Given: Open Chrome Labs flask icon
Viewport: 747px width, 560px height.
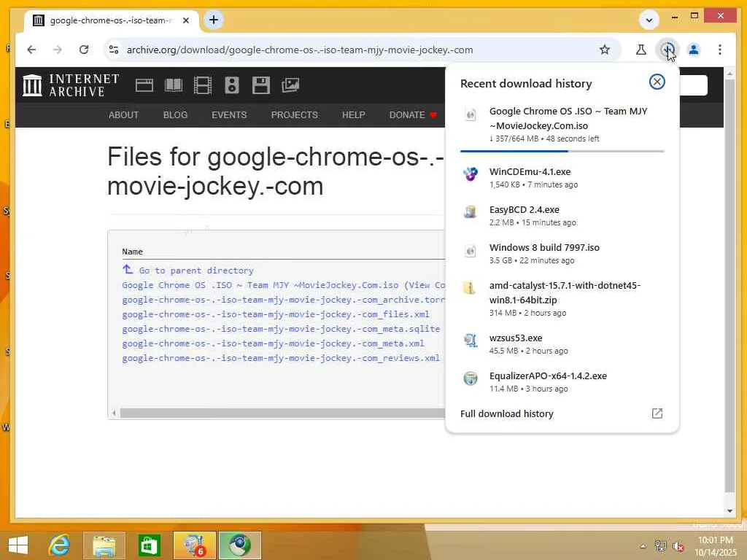Looking at the screenshot, I should 641,50.
